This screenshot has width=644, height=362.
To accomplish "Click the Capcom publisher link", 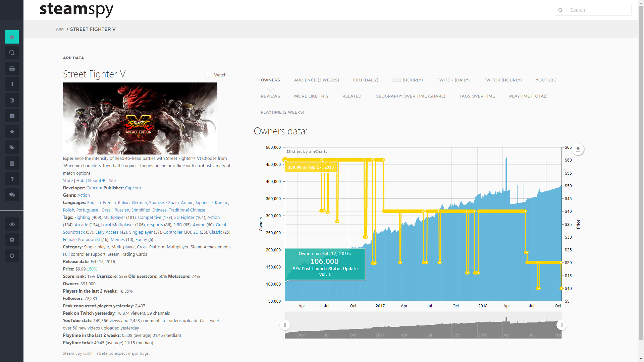I will [133, 188].
